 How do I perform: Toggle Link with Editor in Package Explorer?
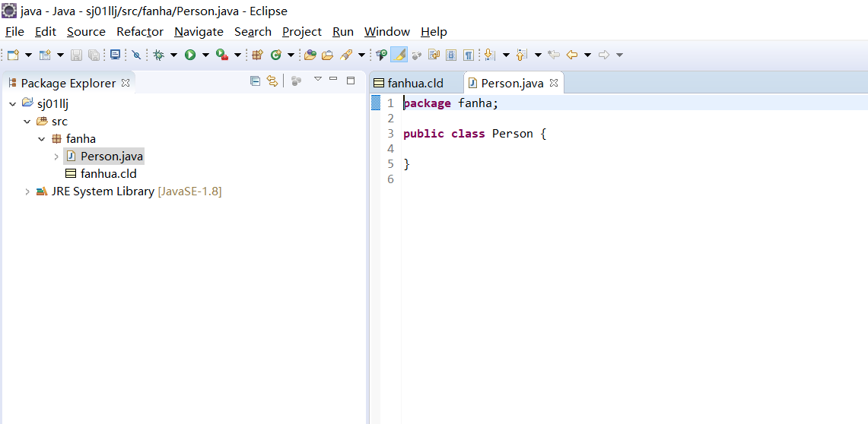272,81
